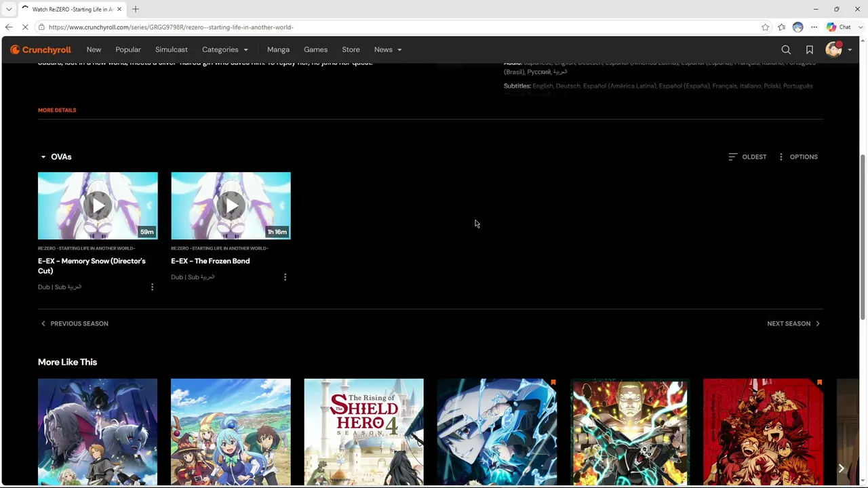Open the New menu item
The image size is (868, 488).
click(94, 49)
